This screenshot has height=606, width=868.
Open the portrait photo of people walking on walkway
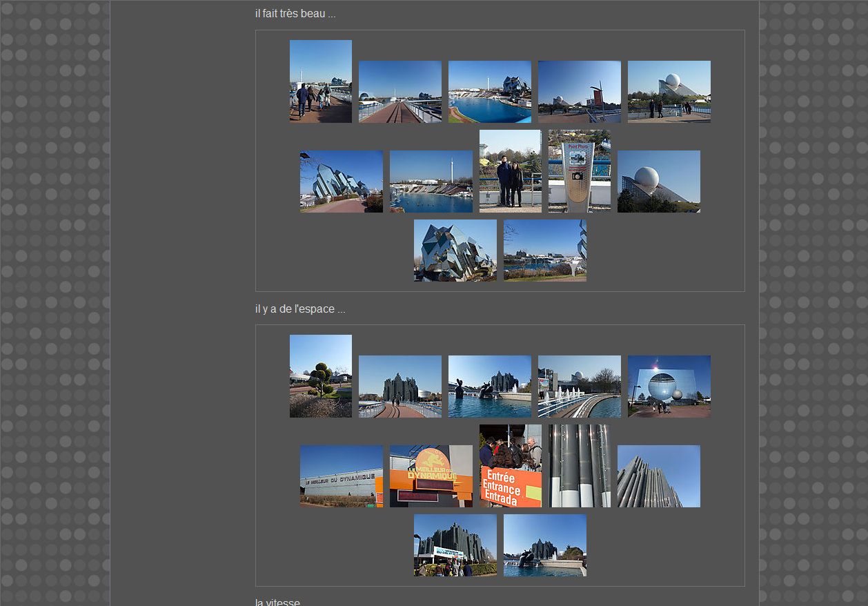pos(320,81)
